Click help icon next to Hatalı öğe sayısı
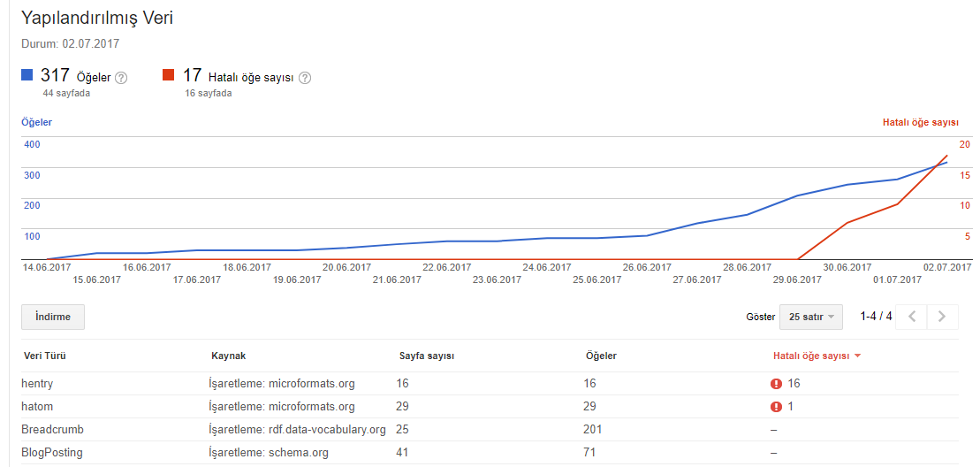The image size is (980, 467). click(x=304, y=78)
